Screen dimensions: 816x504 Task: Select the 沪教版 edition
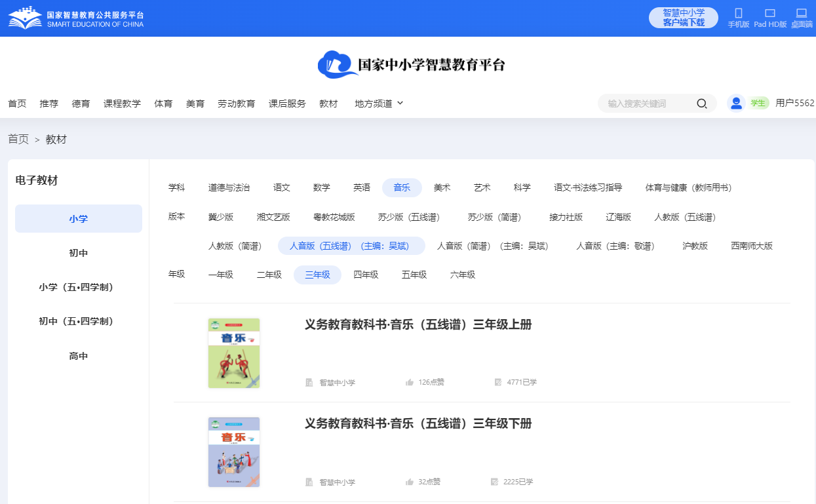695,246
